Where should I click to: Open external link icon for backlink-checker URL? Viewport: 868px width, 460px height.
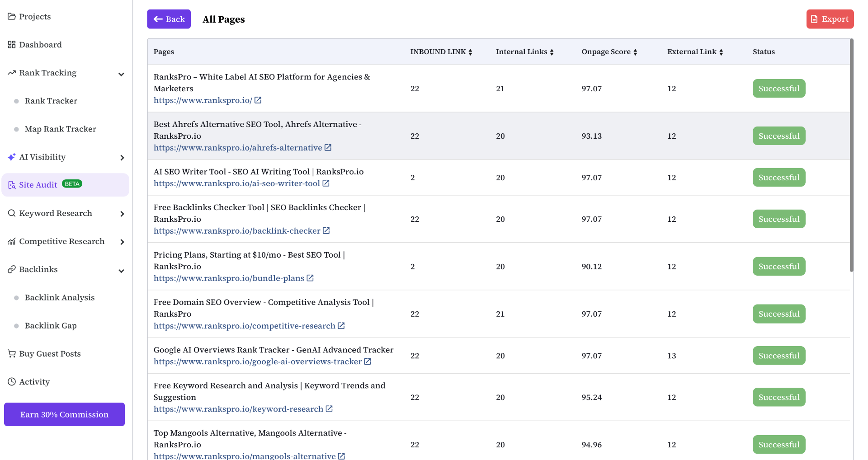[326, 231]
